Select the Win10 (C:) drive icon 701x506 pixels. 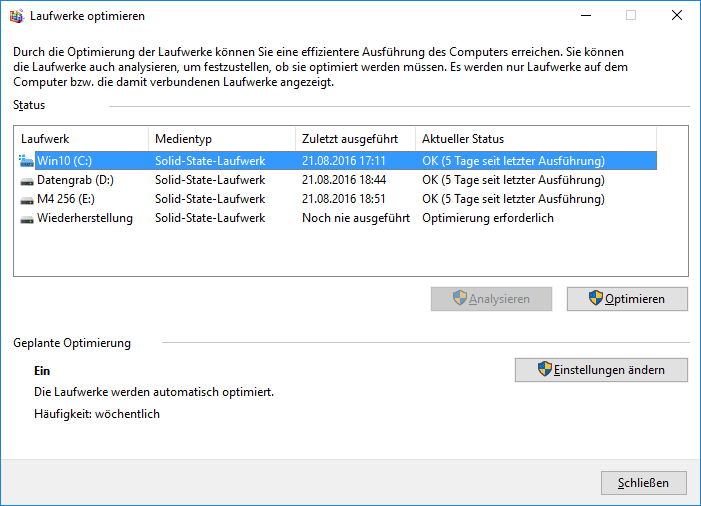click(x=26, y=161)
